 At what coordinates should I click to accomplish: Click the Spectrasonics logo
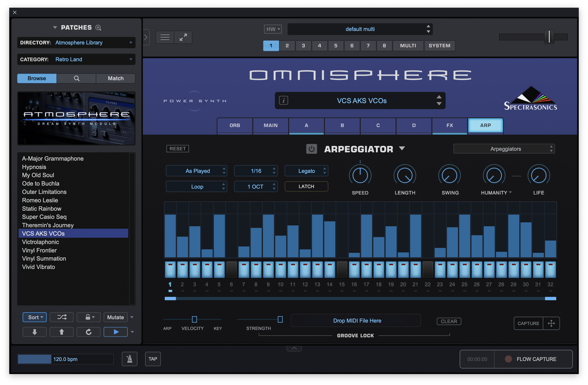click(x=531, y=98)
